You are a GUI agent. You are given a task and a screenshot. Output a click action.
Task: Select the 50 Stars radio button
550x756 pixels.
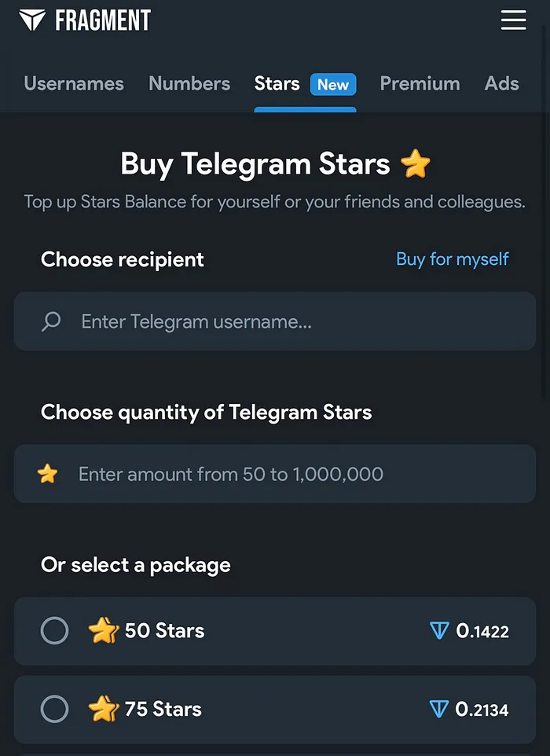point(54,630)
